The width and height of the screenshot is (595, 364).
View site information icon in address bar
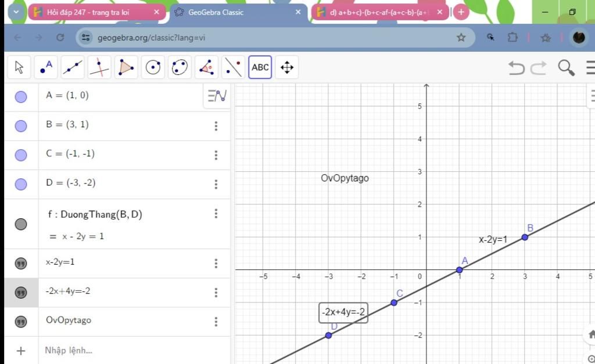pyautogui.click(x=86, y=38)
